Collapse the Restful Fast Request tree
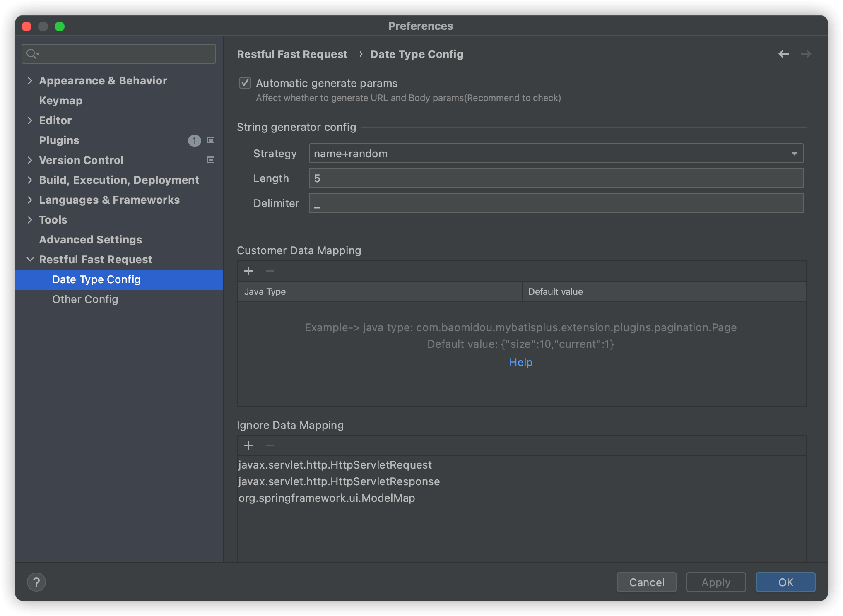Image resolution: width=843 pixels, height=616 pixels. (30, 260)
